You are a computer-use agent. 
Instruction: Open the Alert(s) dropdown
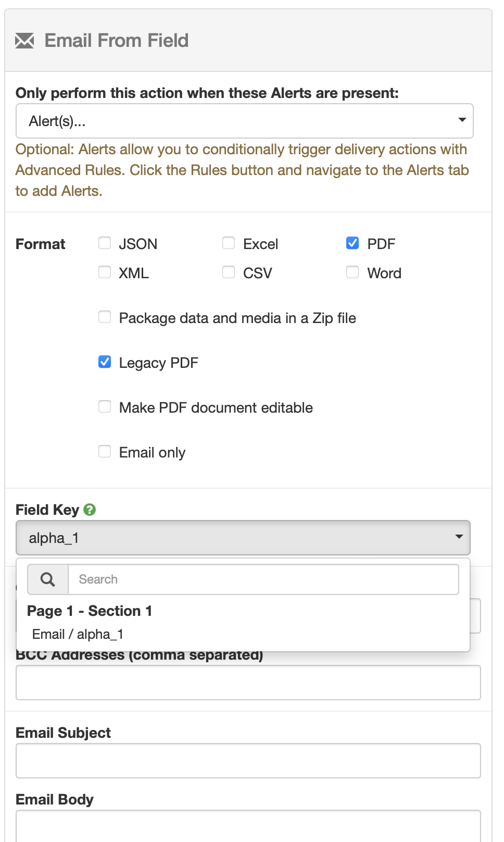pos(244,121)
